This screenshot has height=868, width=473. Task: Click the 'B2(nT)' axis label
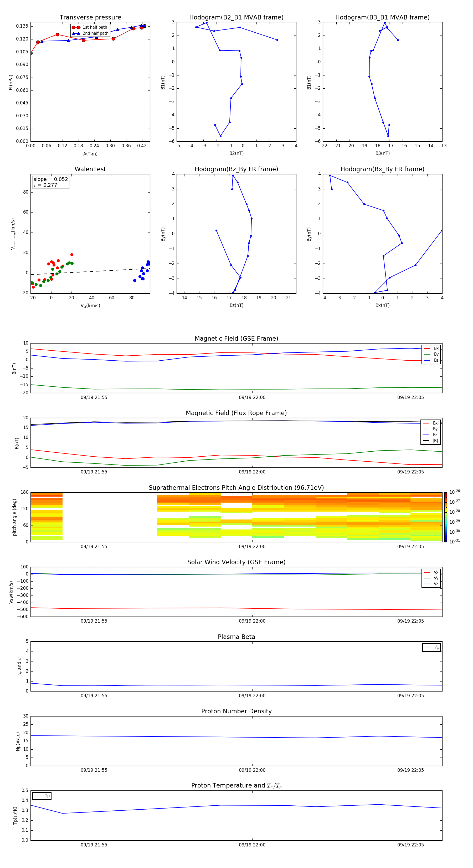[x=236, y=154]
